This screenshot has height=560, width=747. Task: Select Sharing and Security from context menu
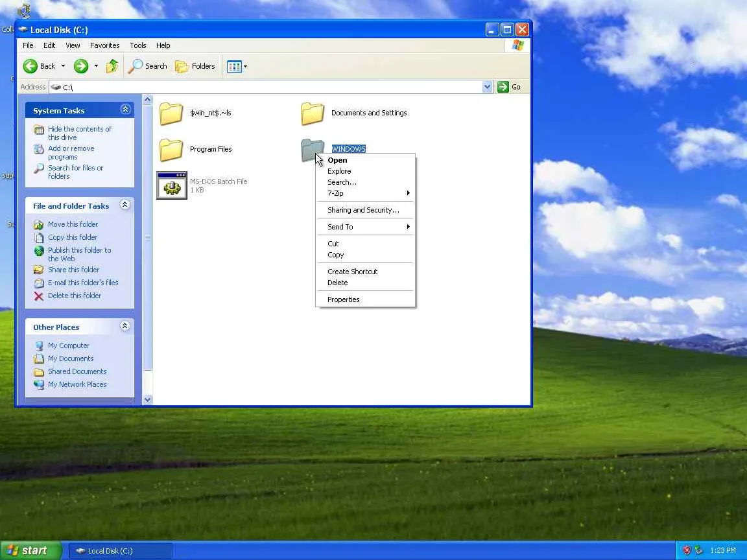[366, 210]
